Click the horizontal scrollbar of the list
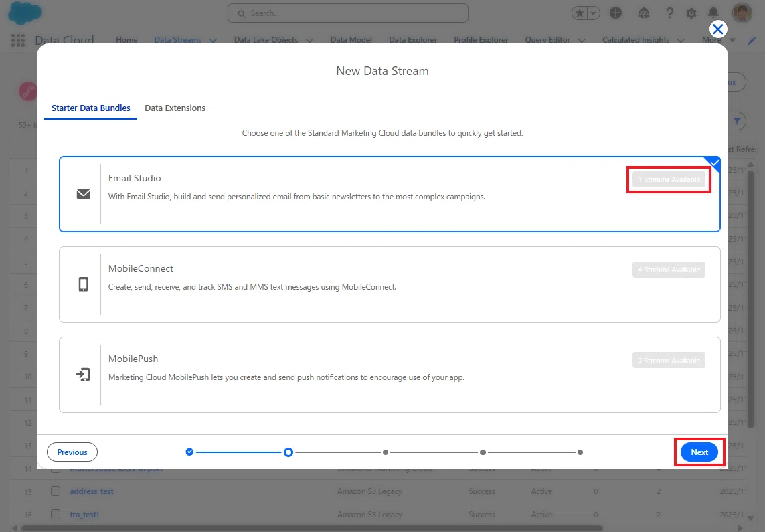Viewport: 765px width, 532px height. tap(313, 528)
